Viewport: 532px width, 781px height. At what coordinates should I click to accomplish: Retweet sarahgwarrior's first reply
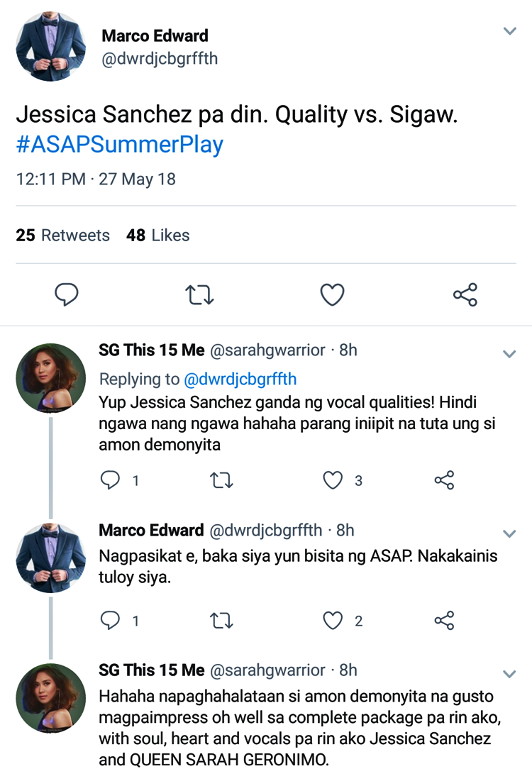tap(222, 480)
